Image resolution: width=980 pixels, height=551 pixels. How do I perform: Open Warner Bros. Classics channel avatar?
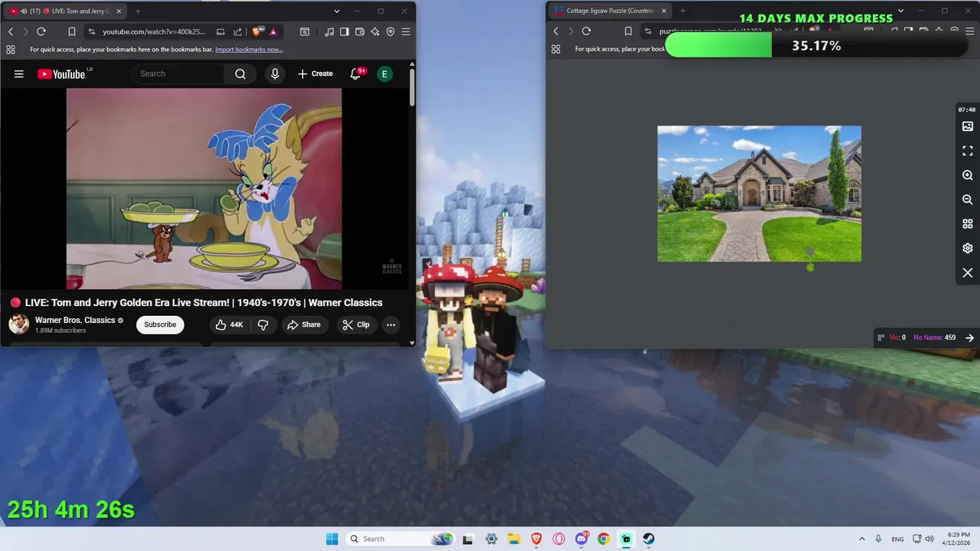pyautogui.click(x=19, y=324)
